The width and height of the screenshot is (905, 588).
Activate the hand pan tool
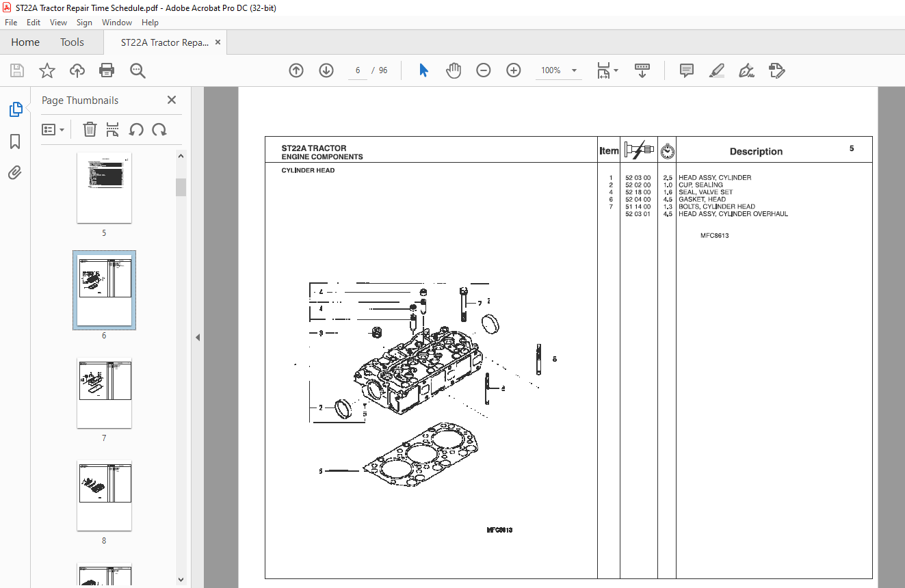(454, 70)
